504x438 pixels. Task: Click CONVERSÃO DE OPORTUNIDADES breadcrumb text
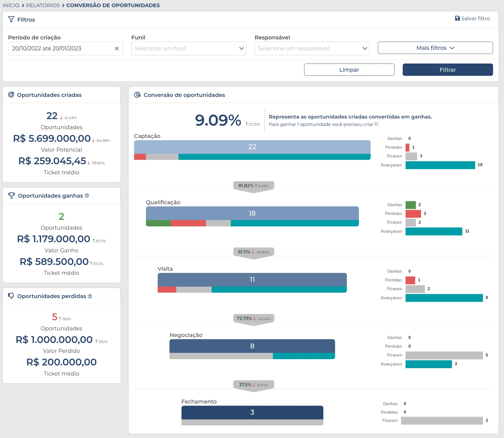[x=113, y=5]
